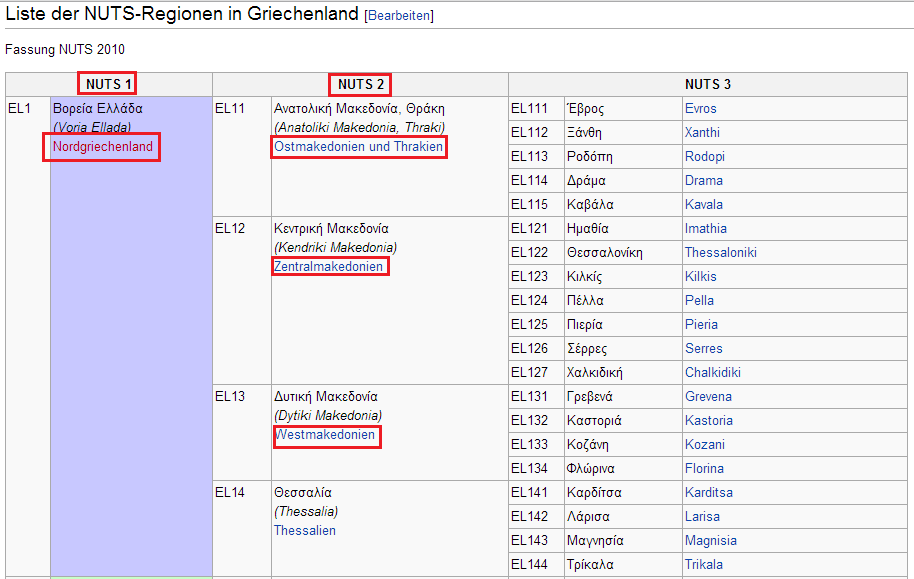Click the Greek text Βορεία Ελλάδα
Viewport: 914px width, 579px height.
coord(98,108)
